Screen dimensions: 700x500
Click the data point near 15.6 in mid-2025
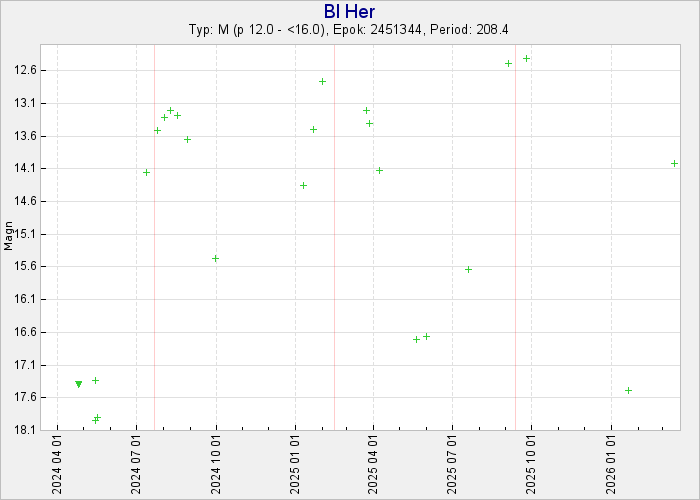point(468,269)
